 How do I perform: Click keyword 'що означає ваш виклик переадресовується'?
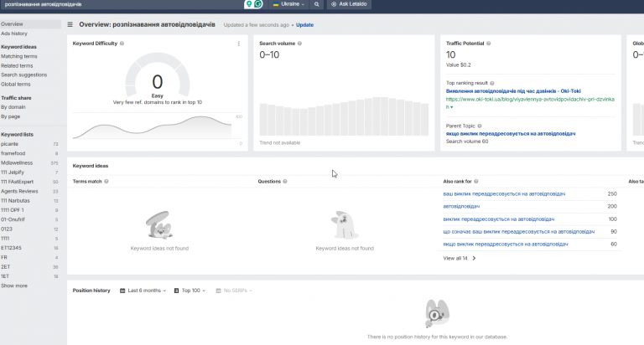point(519,232)
